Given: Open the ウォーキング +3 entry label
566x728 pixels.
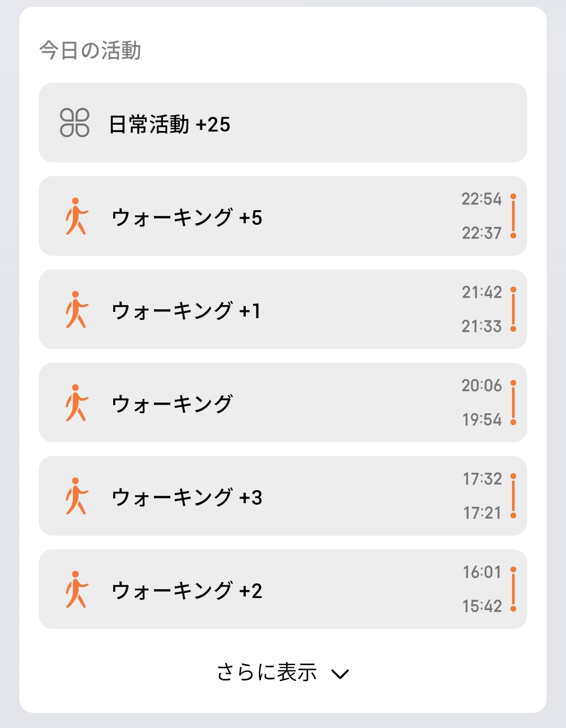Looking at the screenshot, I should click(187, 497).
